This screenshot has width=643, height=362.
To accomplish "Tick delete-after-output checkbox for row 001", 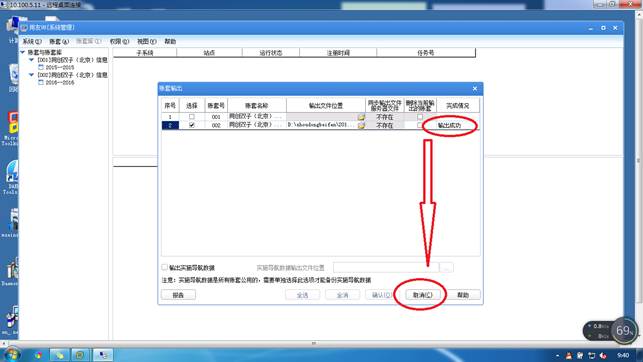I will coord(420,117).
